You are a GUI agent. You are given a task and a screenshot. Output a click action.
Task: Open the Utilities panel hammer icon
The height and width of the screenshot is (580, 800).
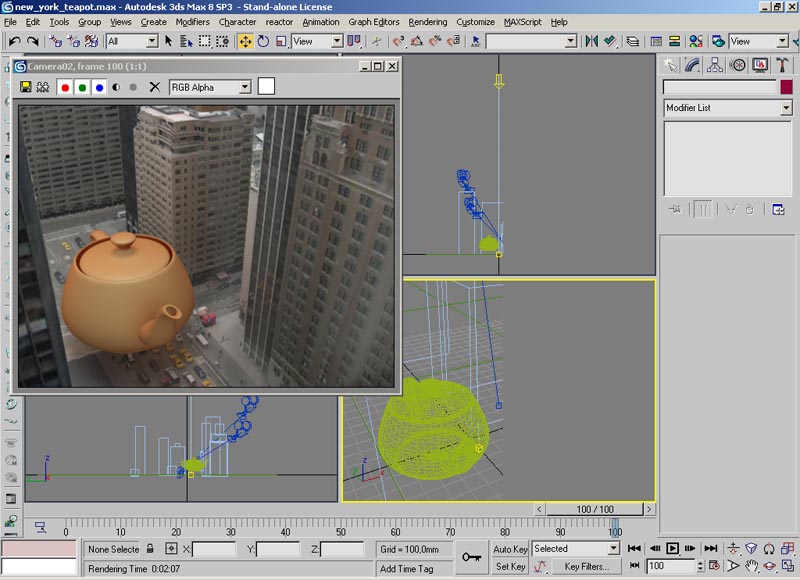click(x=781, y=65)
